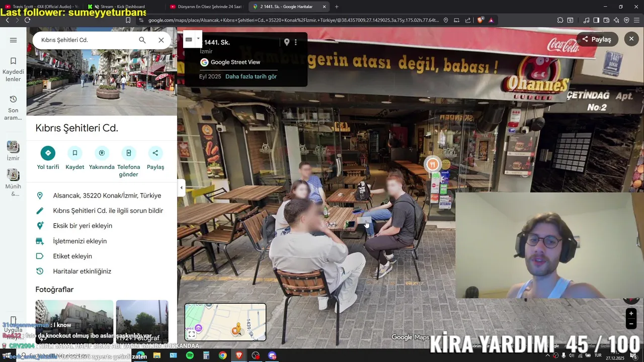
Task: Expand the mini map with the fullscreen icon
Action: click(192, 334)
